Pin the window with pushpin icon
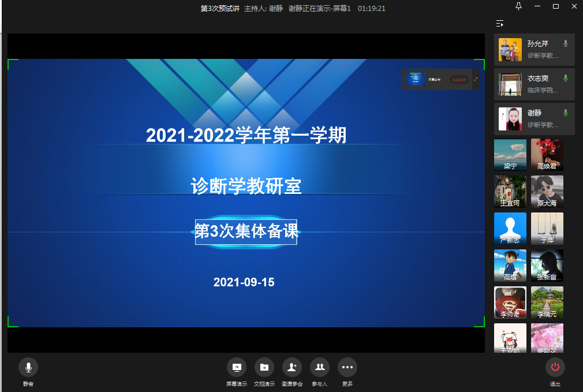The image size is (583, 392). [x=518, y=6]
